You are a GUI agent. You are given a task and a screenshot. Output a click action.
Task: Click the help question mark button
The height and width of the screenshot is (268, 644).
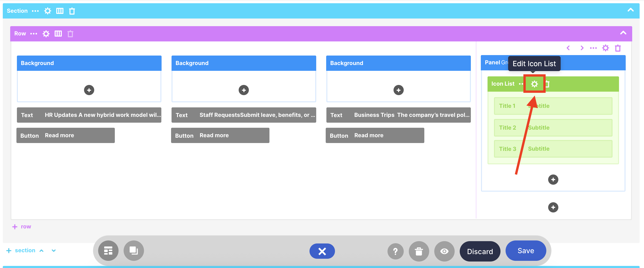point(395,251)
